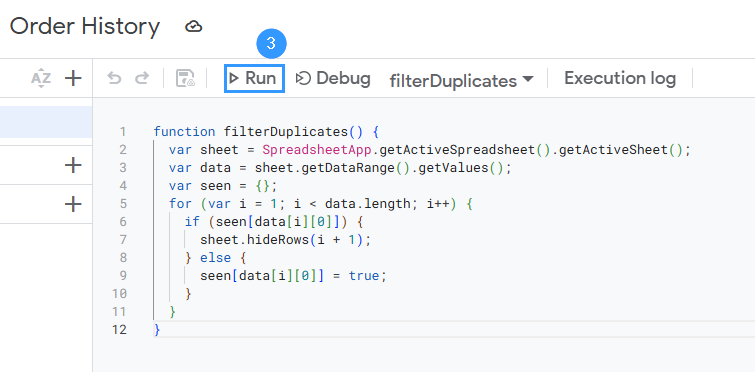Click the step 3 badge above Run
This screenshot has height=372, width=755.
(x=271, y=44)
